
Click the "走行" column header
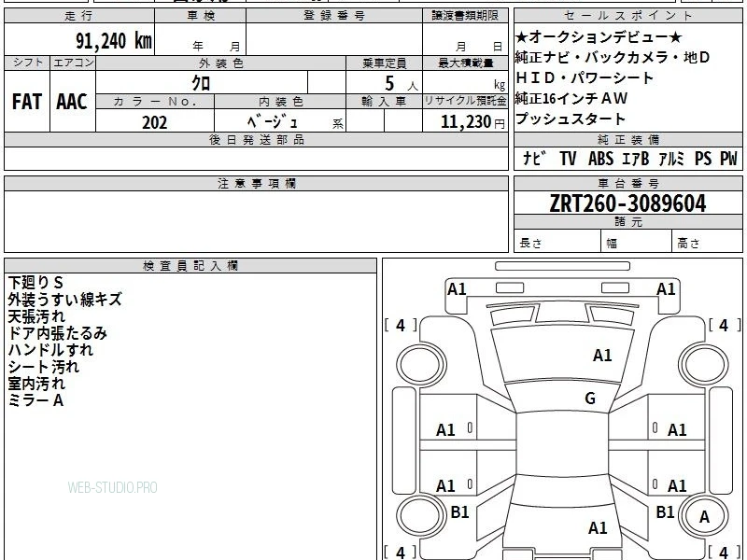79,16
